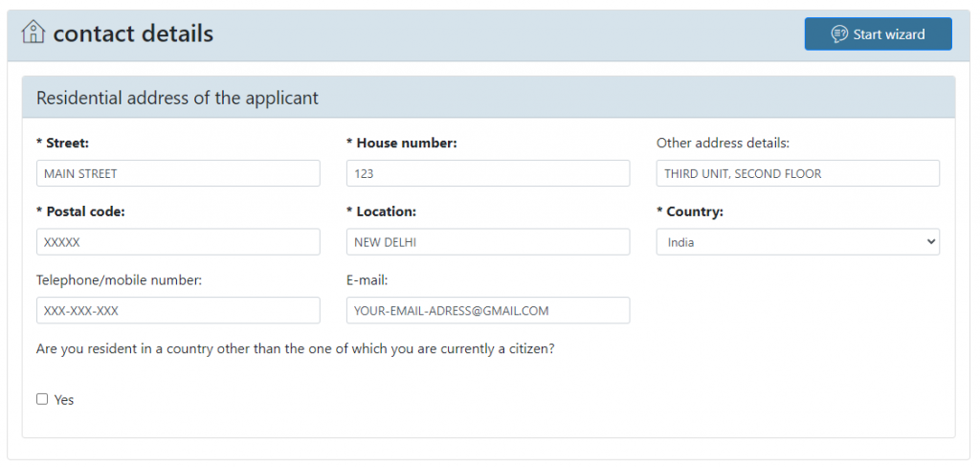Screen dimensions: 980x467
Task: Click the Telephone/mobile number input
Action: click(178, 311)
